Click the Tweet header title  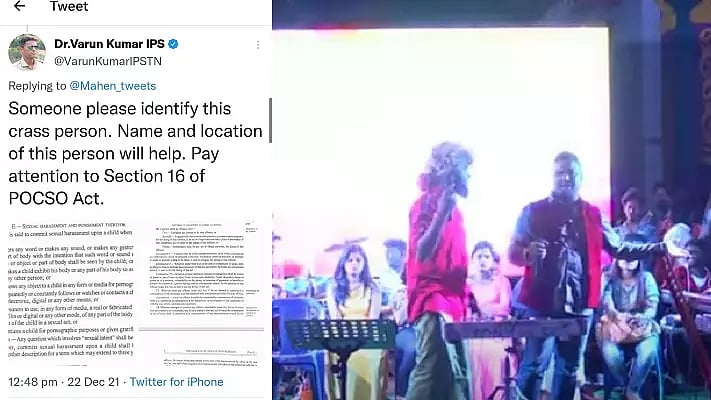click(69, 6)
